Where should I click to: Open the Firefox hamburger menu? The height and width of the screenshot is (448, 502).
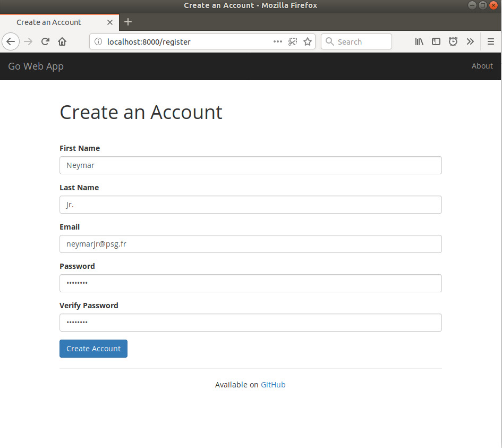pyautogui.click(x=491, y=41)
